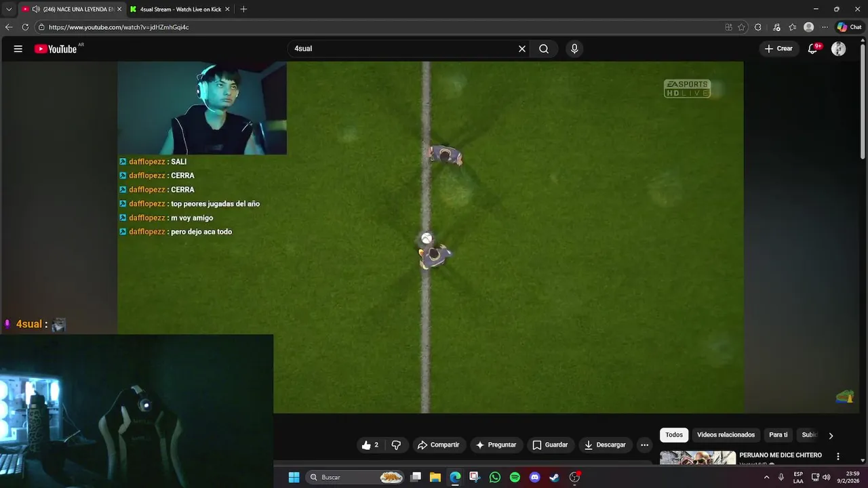Open the YouTube account avatar menu
The image size is (868, 488).
839,49
